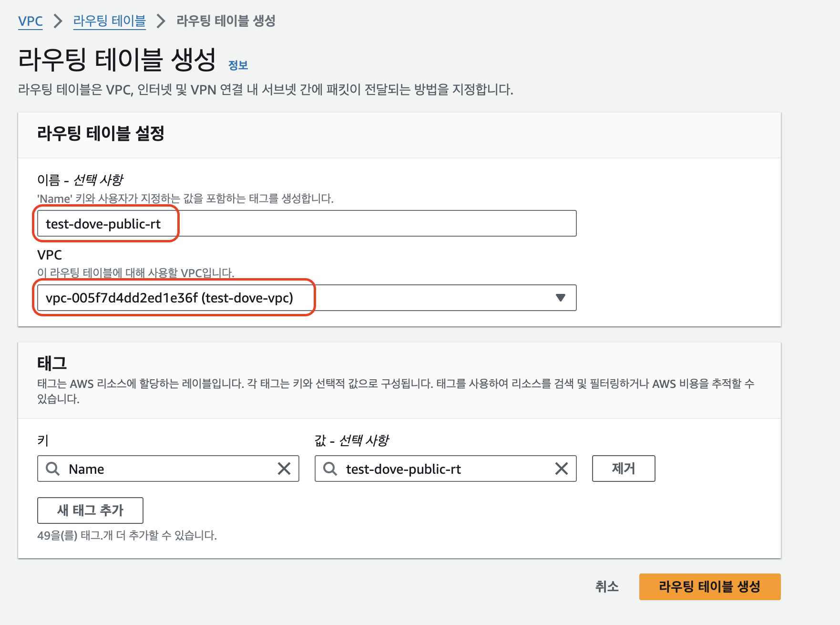Click the tag value input field
Viewport: 840px width, 625px height.
click(446, 469)
